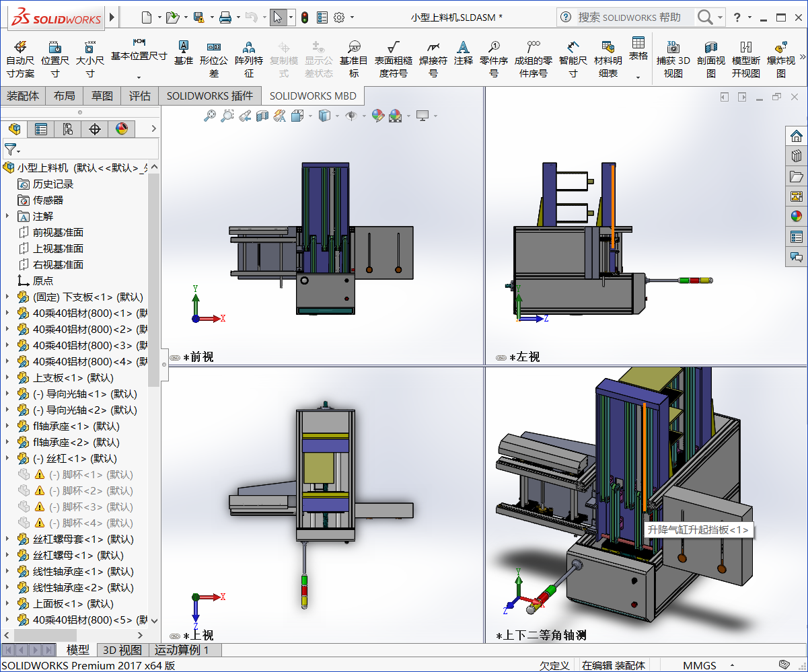Open the File Explorer task pane
Viewport: 808px width, 672px height.
(x=797, y=176)
